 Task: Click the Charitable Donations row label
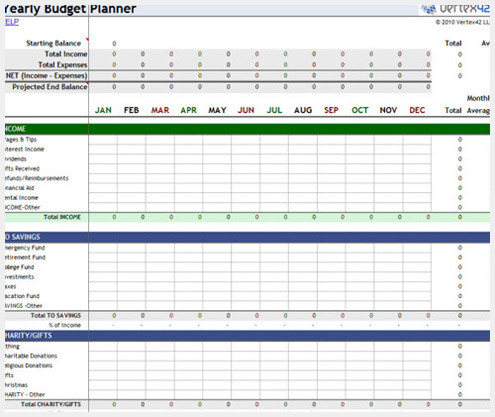[x=31, y=356]
